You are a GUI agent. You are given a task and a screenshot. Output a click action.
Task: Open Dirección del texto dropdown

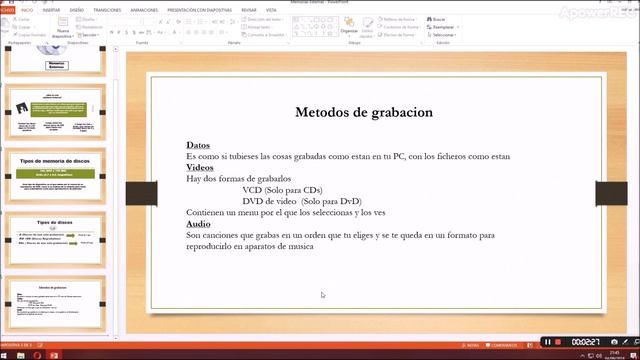(263, 19)
